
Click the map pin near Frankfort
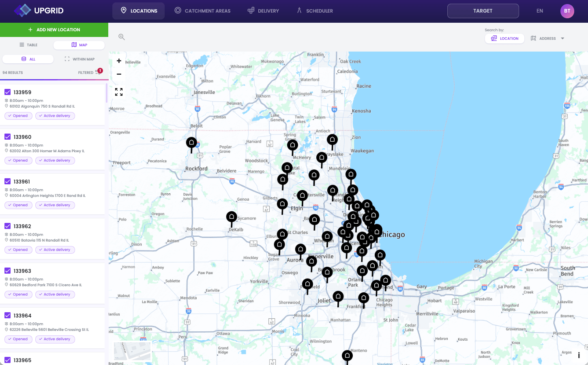pos(364,298)
